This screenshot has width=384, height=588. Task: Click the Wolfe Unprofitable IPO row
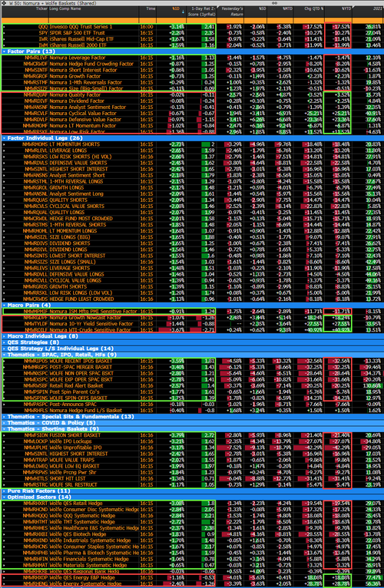(192, 448)
